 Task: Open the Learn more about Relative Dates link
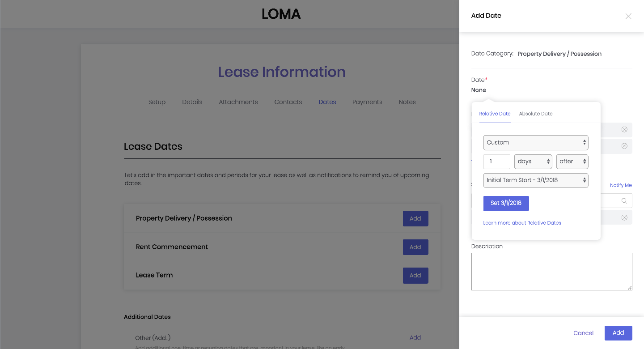click(x=522, y=222)
